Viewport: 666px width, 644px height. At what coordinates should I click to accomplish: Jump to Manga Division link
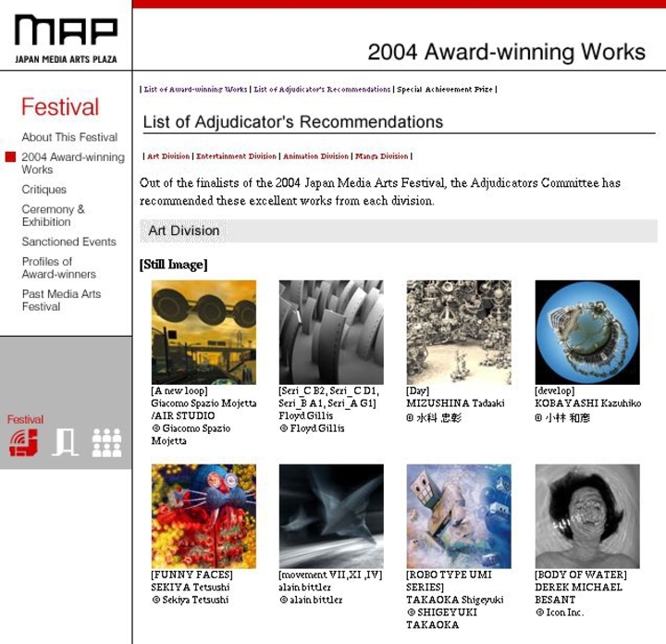click(381, 155)
